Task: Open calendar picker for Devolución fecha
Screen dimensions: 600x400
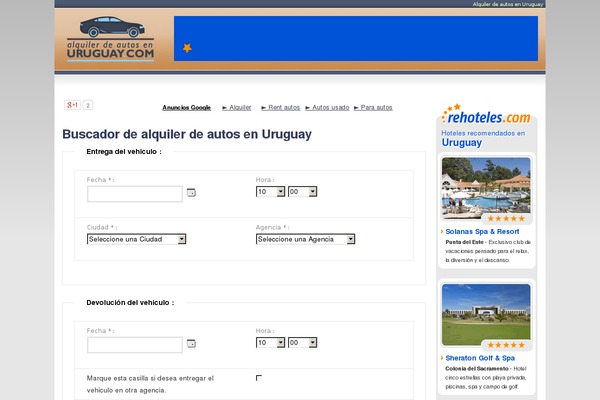Action: [191, 343]
